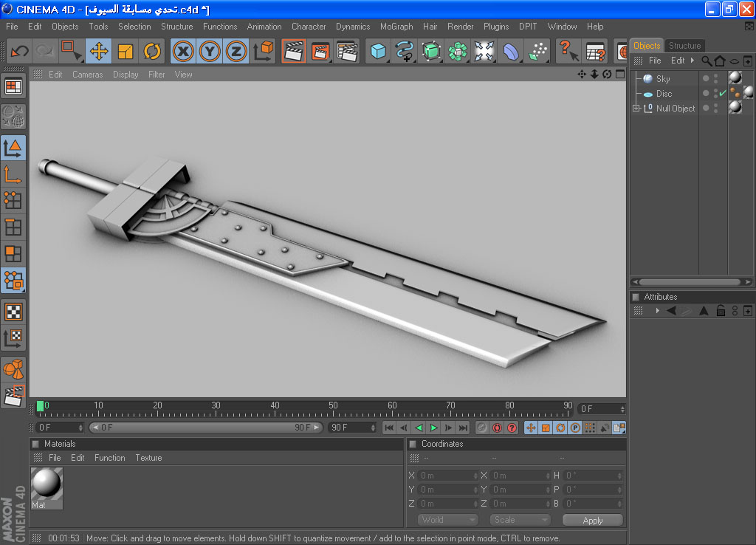This screenshot has height=545, width=756.
Task: Open the Spline objects icon
Action: (x=405, y=51)
